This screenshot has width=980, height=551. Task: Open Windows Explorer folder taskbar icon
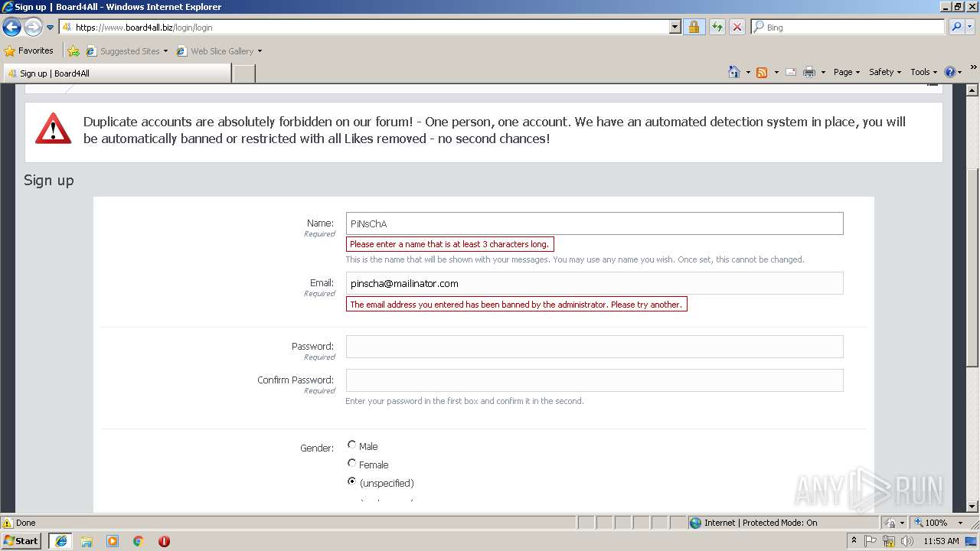point(87,541)
